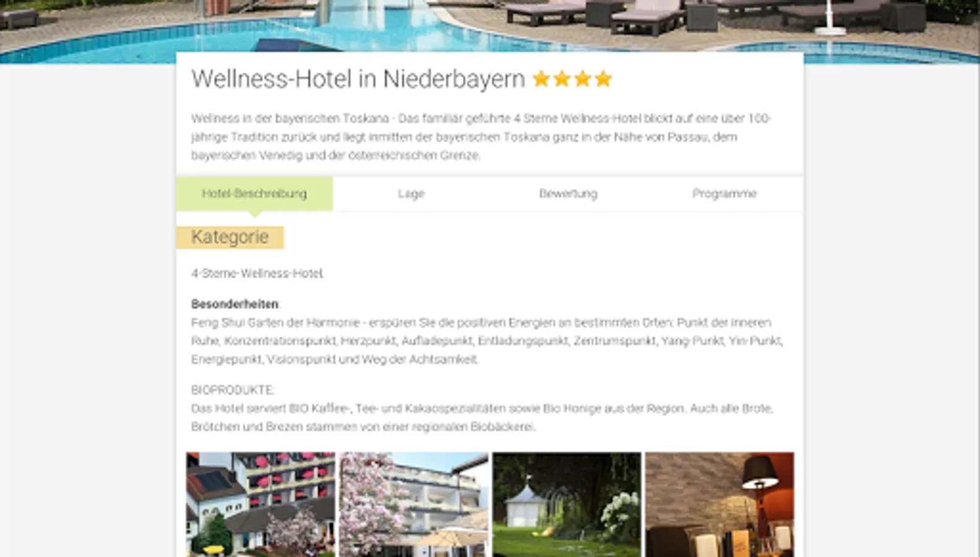The width and height of the screenshot is (980, 557).
Task: Click the Feng Shui Garten description text
Action: point(488,340)
